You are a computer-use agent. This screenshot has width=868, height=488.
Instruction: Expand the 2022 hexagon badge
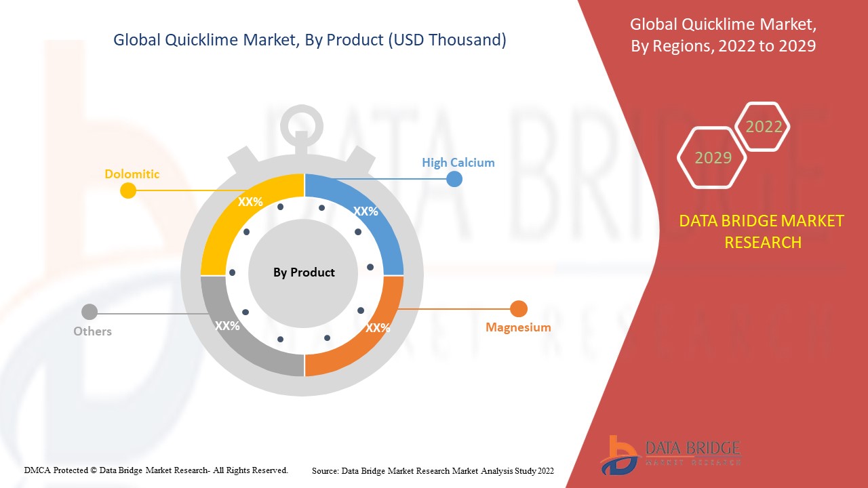(x=764, y=126)
